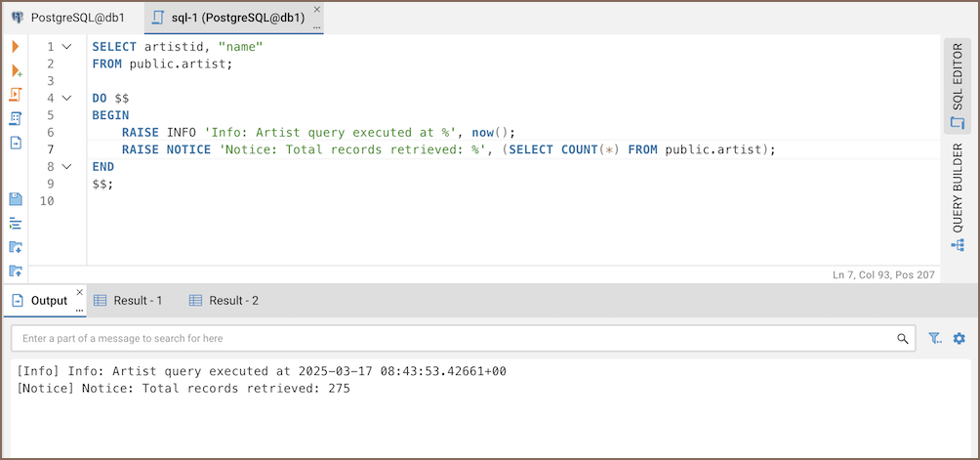Screen dimensions: 980x460
Task: Click the Execute script icon
Action: pyautogui.click(x=16, y=95)
